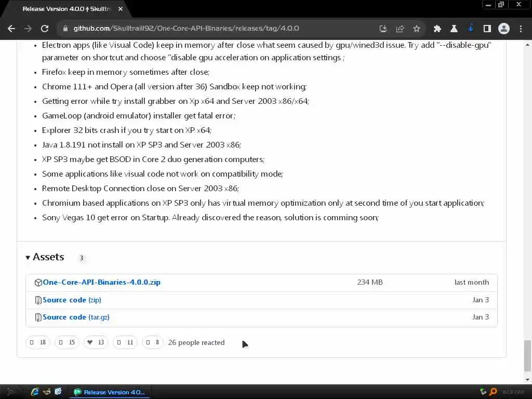The image size is (532, 399).
Task: Click the scrollbar down arrow
Action: 527,380
